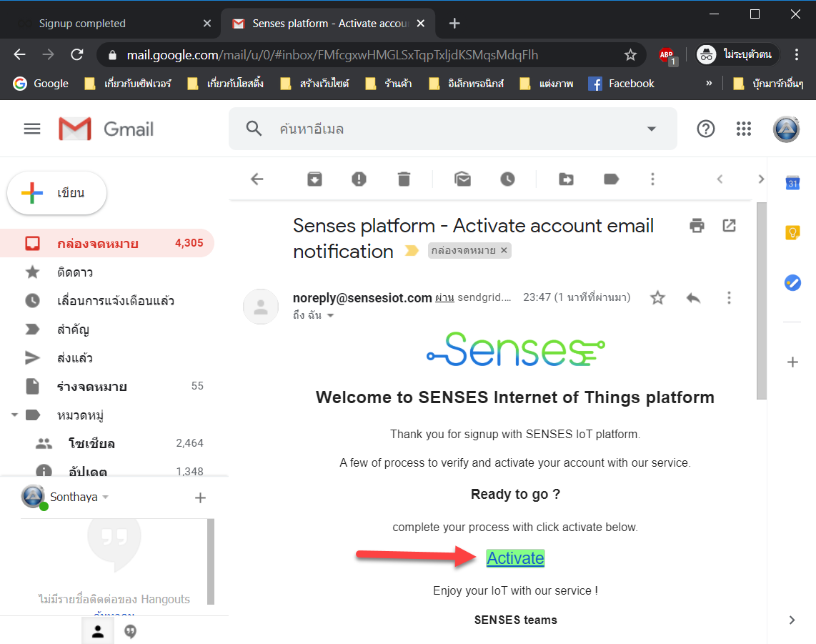The width and height of the screenshot is (816, 644).
Task: Open the Google bookmark
Action: pyautogui.click(x=41, y=84)
